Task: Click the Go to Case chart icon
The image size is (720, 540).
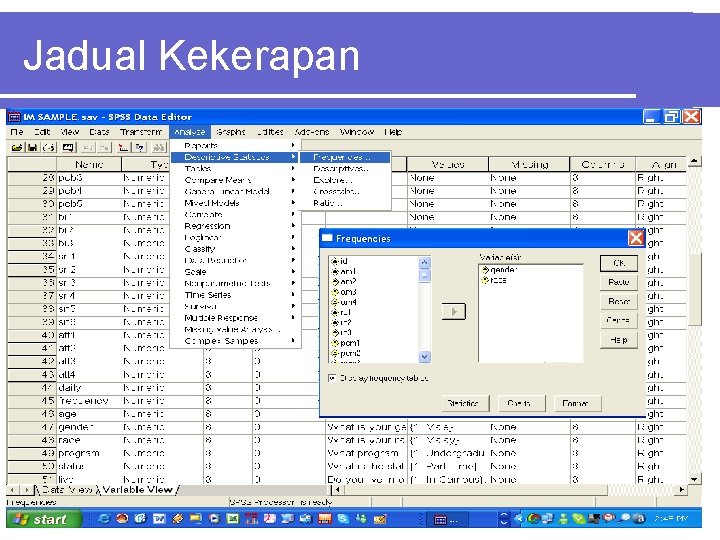Action: point(123,147)
